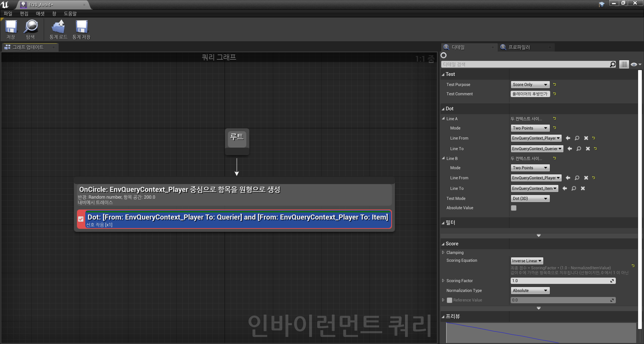
Task: Expand the Clamping section
Action: coord(443,252)
